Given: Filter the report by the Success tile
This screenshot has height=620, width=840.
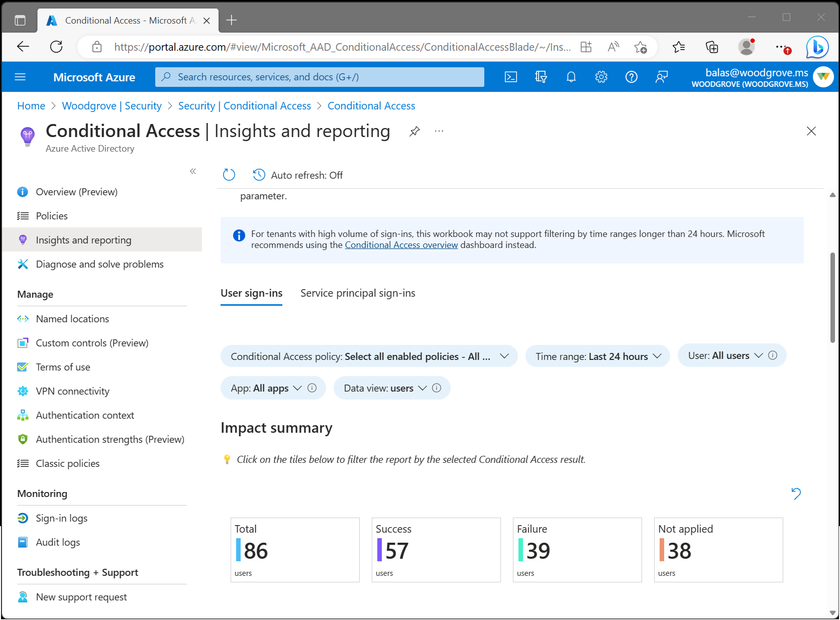Looking at the screenshot, I should (x=436, y=550).
